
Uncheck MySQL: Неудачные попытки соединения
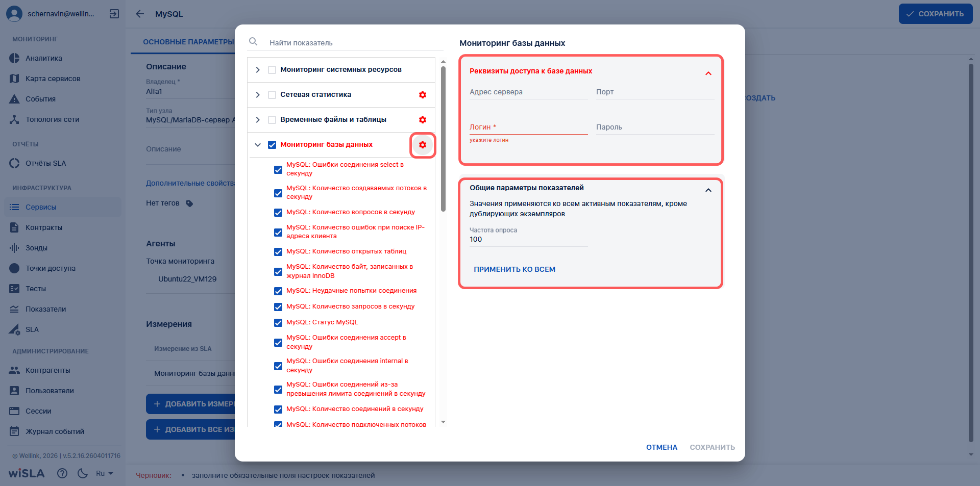click(278, 291)
